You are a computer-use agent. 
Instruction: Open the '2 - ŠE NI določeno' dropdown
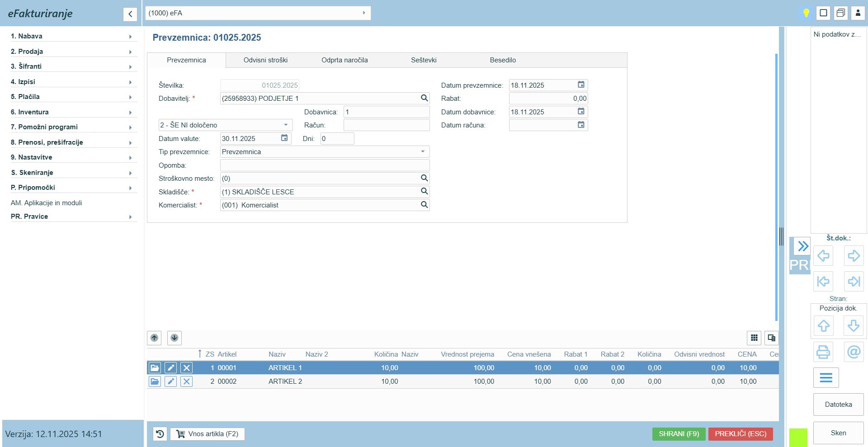[286, 125]
